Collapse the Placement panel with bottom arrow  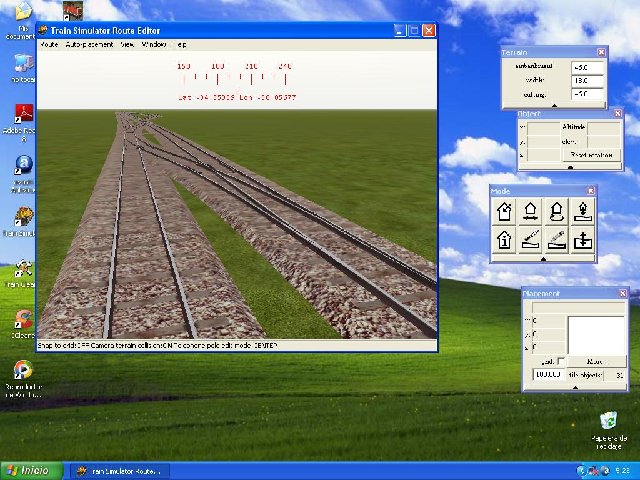[573, 386]
